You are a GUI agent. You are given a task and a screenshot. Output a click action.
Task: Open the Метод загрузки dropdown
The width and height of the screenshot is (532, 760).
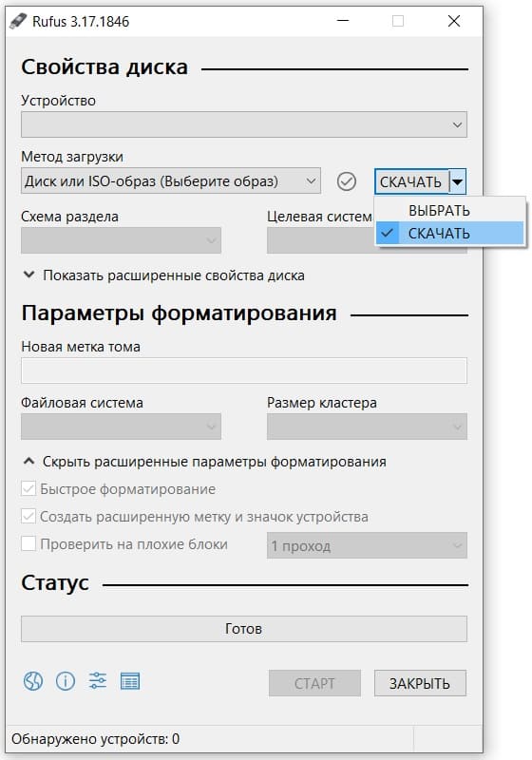pos(171,180)
